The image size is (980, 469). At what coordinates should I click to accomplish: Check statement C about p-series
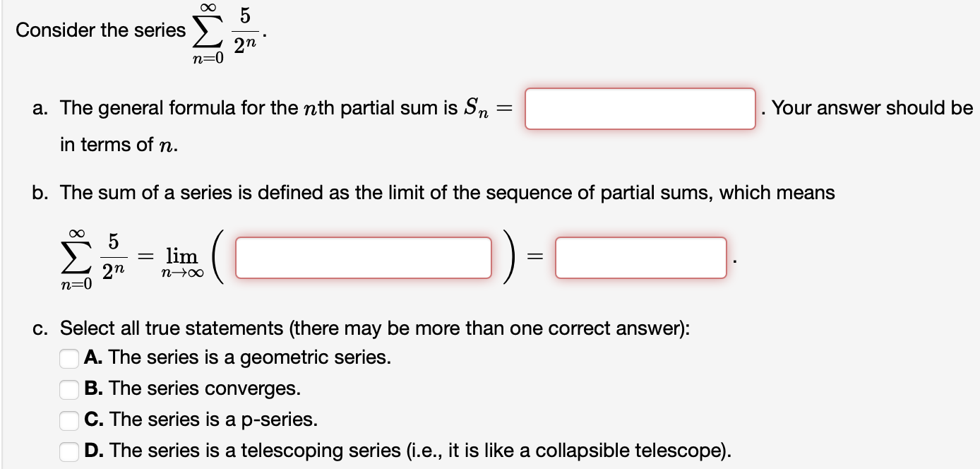pos(68,421)
